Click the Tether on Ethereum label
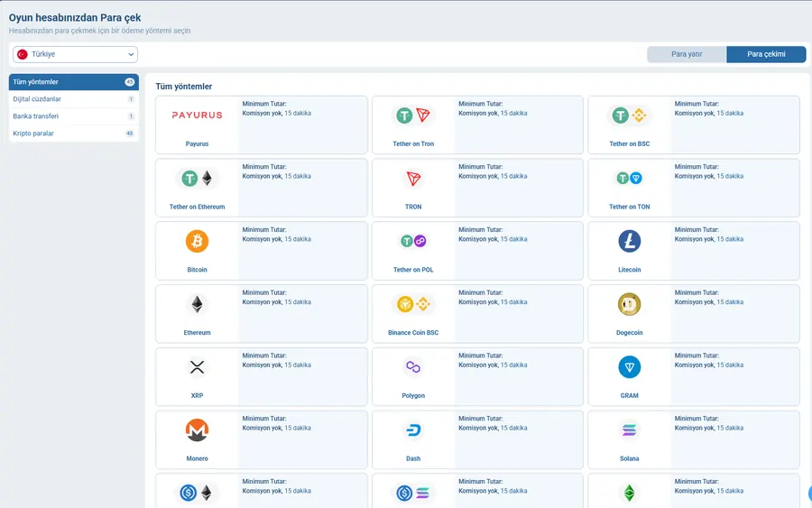This screenshot has height=508, width=812. click(197, 207)
